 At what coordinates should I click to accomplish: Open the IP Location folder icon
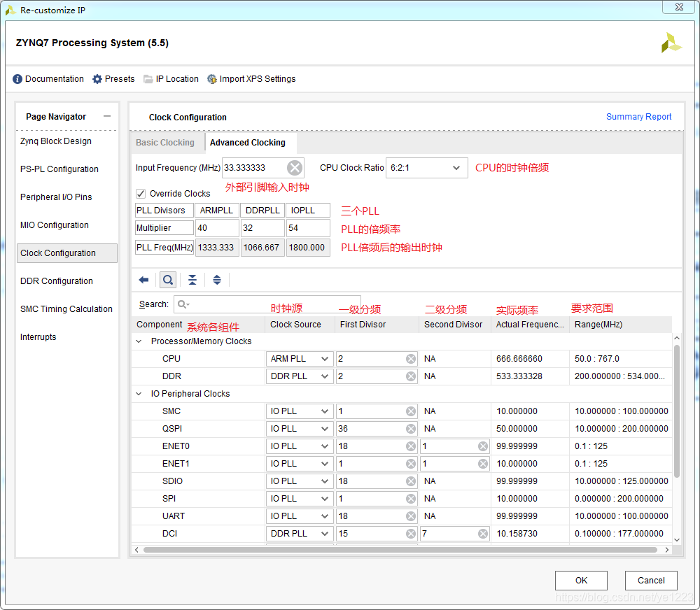(148, 79)
